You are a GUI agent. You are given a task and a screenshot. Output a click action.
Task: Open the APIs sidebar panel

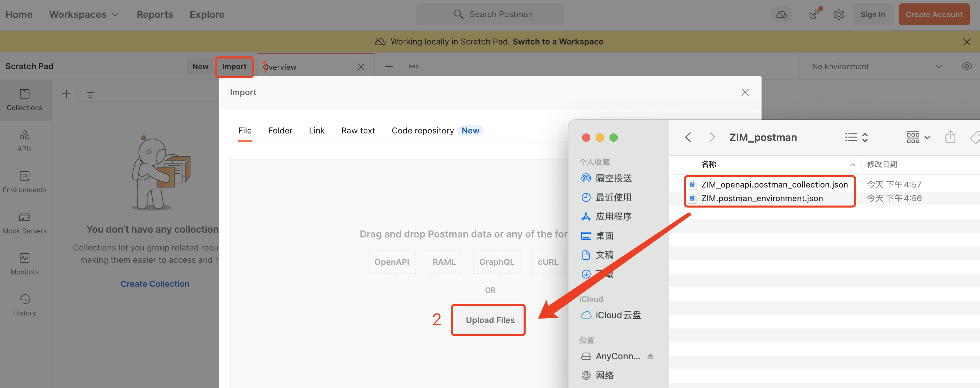tap(24, 141)
